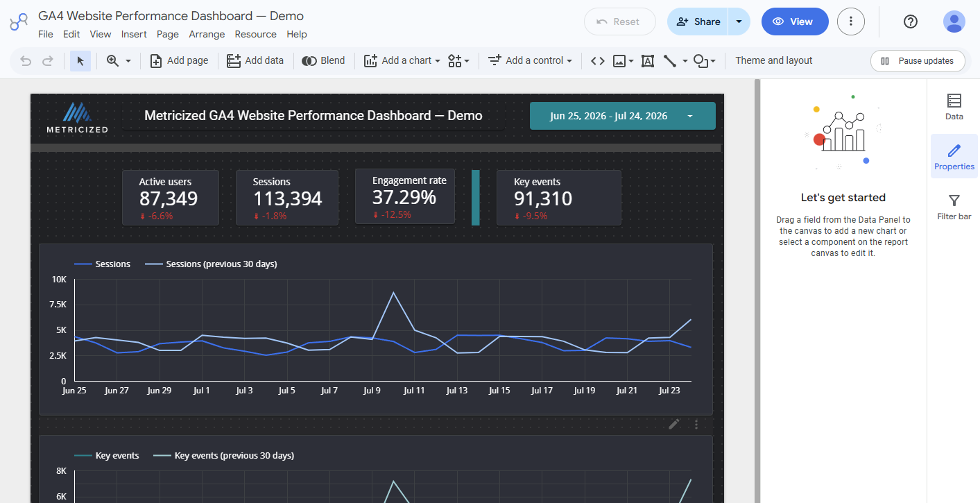Open the date range dropdown control
The width and height of the screenshot is (980, 503).
[623, 116]
